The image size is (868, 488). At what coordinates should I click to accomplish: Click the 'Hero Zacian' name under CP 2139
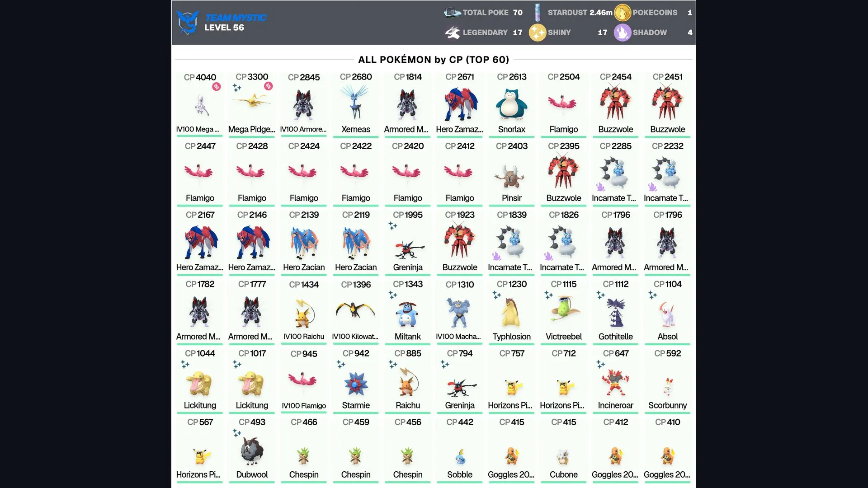pos(304,267)
